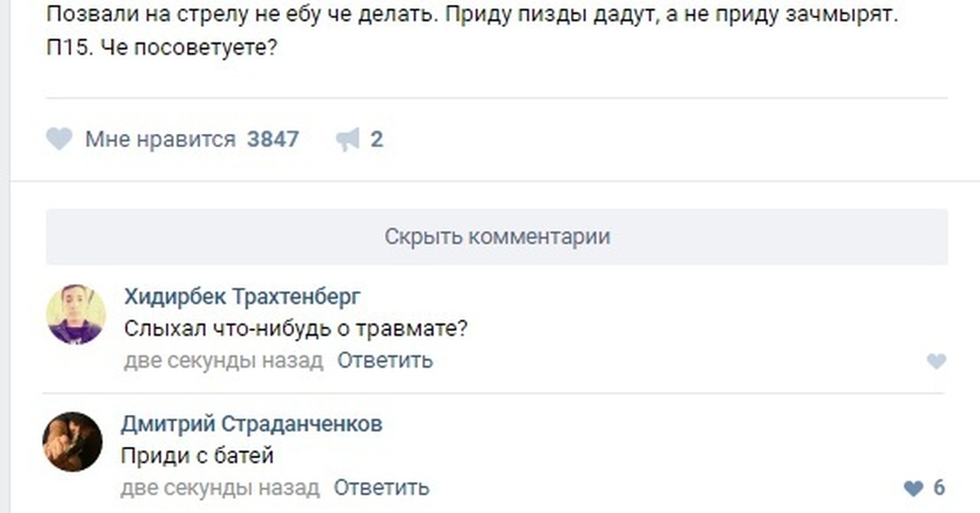This screenshot has height=513, width=980.
Task: Click the post's like count 3847
Action: 273,140
